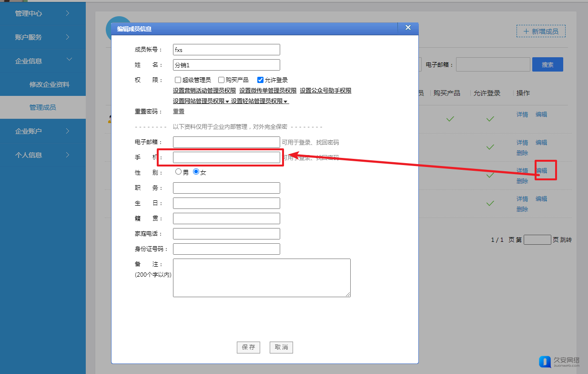
Task: Select 管理成员 in the sidebar
Action: coord(43,107)
